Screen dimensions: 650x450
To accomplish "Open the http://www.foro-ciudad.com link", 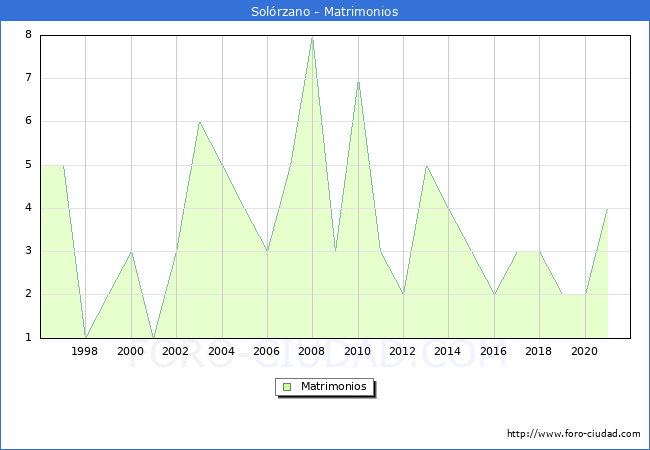I will point(574,434).
